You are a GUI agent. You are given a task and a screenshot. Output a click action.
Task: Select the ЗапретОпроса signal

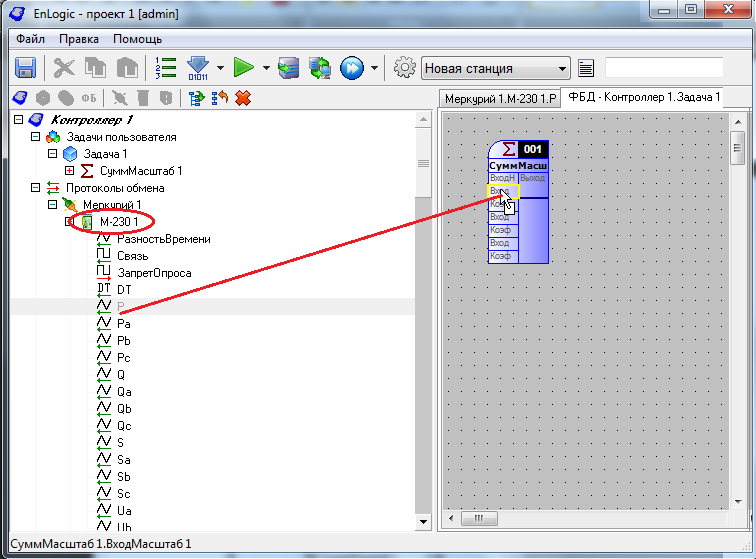point(154,273)
